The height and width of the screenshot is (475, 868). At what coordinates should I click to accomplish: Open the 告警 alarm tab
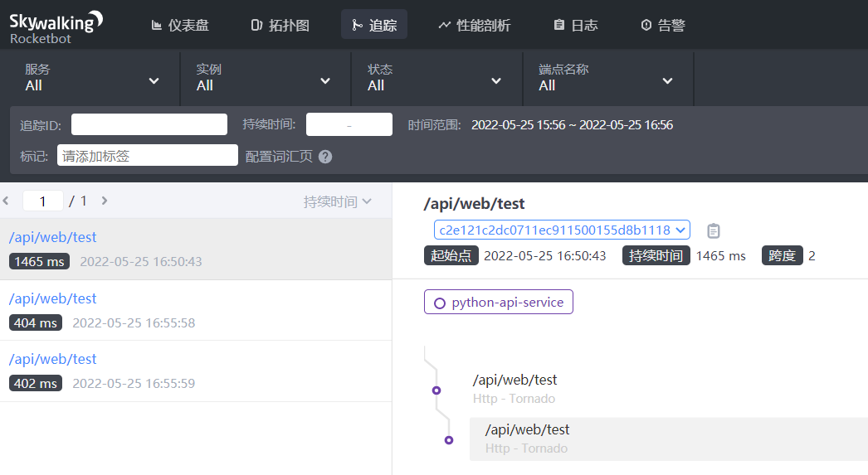663,25
